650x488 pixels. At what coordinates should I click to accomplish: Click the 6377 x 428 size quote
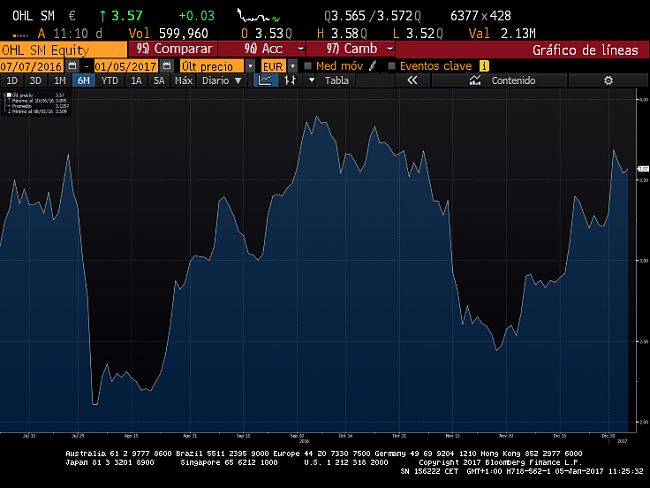point(480,16)
